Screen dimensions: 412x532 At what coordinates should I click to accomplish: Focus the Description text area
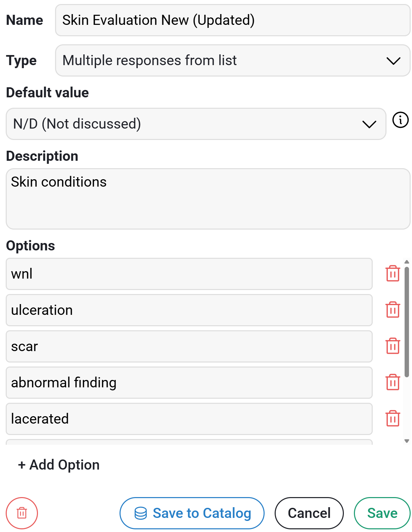click(208, 199)
